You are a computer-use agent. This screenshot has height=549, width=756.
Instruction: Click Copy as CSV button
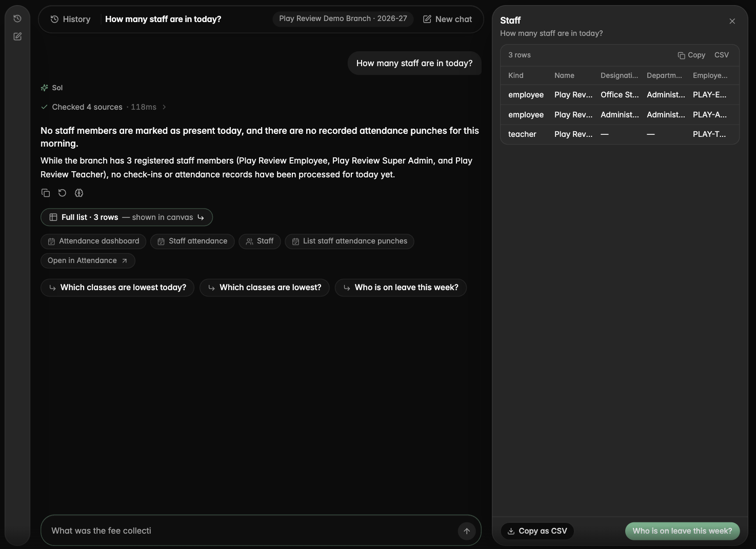(537, 531)
